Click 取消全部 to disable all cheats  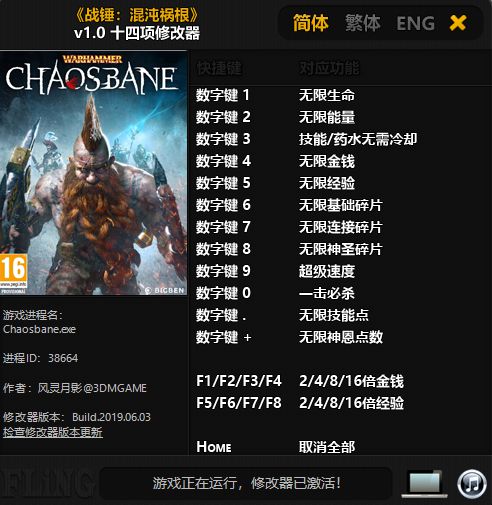click(327, 447)
